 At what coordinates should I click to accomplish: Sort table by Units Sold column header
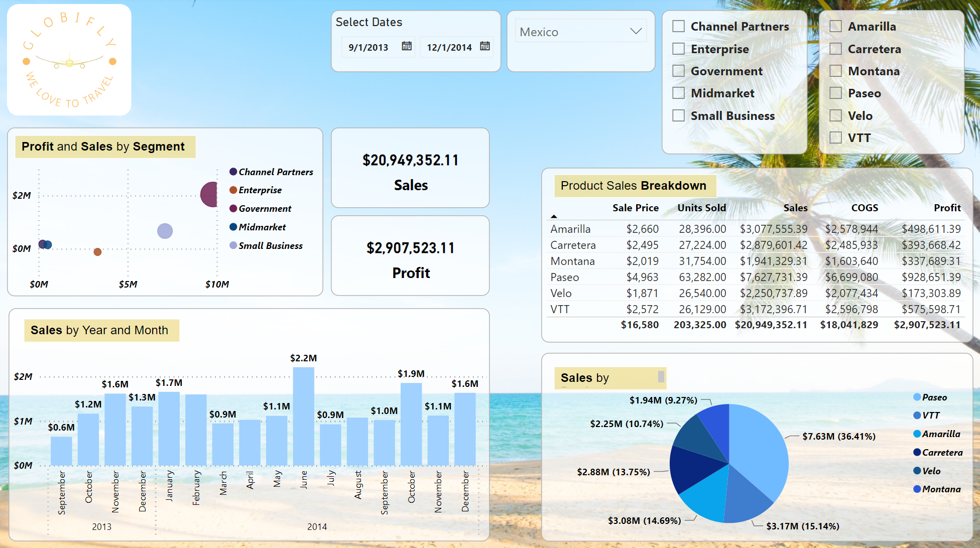click(x=701, y=208)
